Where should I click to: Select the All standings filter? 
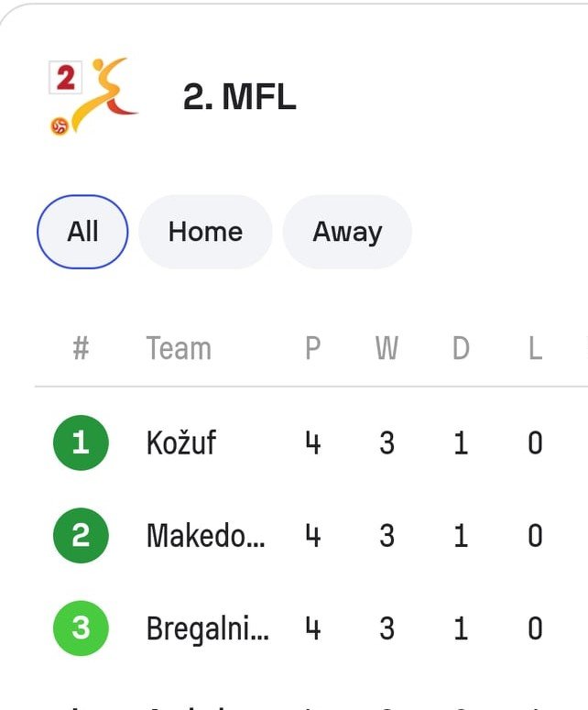[82, 232]
